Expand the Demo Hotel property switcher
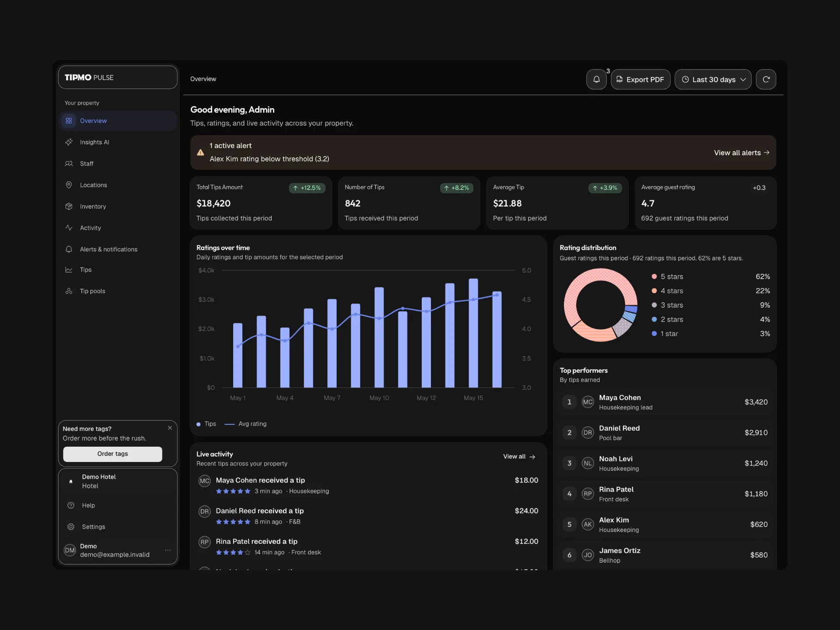Screen dimensions: 840x630 [x=118, y=482]
